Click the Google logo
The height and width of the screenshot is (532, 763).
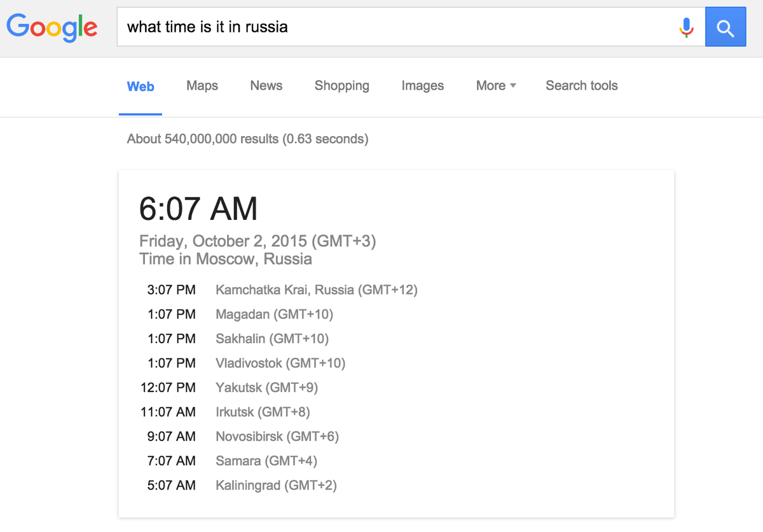[x=52, y=27]
